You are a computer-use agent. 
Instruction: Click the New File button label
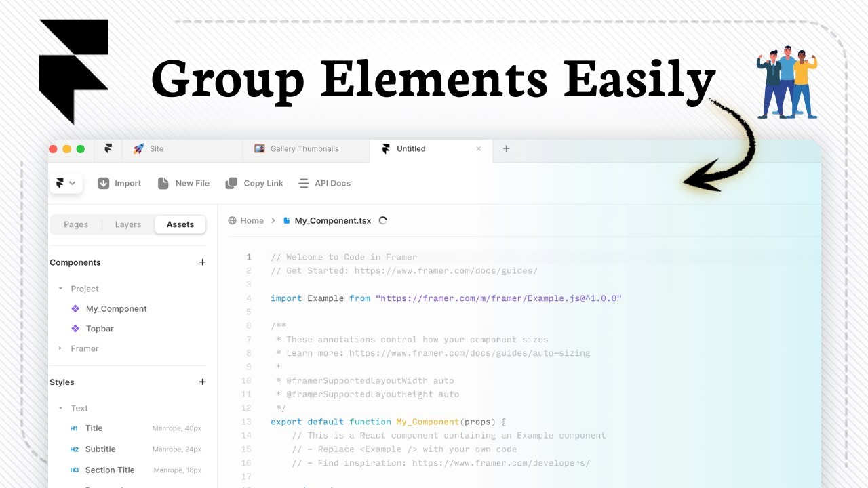point(192,183)
